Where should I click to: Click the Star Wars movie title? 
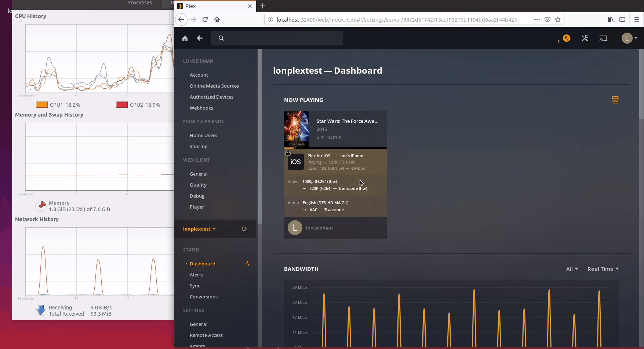(x=347, y=121)
